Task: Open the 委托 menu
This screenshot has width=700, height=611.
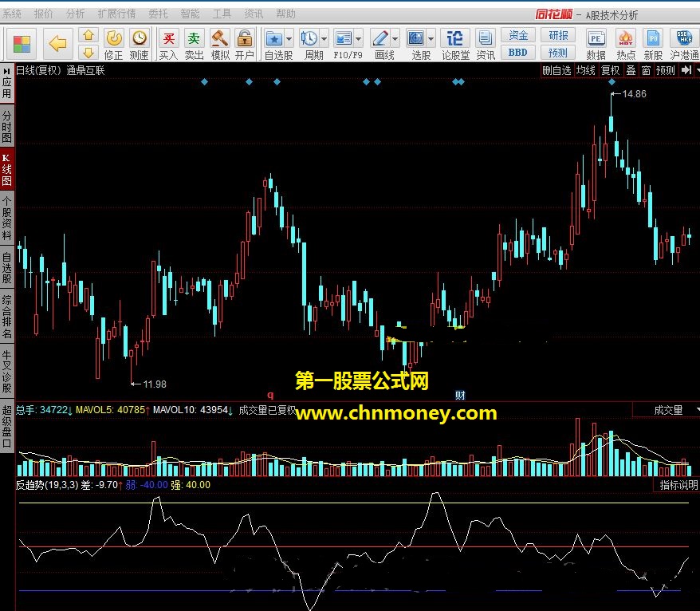Action: (x=158, y=14)
